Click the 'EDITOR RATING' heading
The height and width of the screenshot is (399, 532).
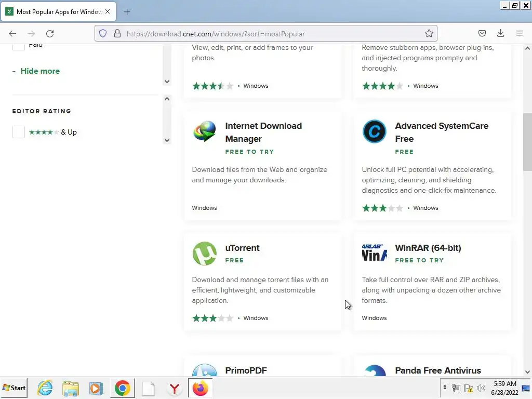pyautogui.click(x=42, y=111)
